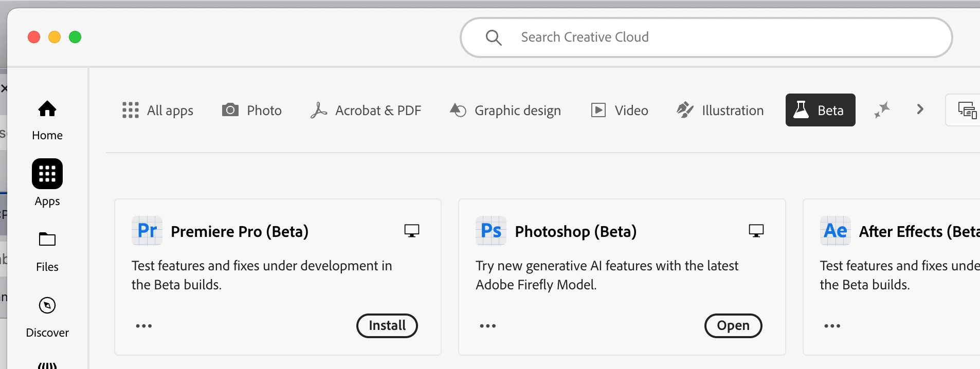Click the sparkle category icon after Beta

click(x=882, y=110)
